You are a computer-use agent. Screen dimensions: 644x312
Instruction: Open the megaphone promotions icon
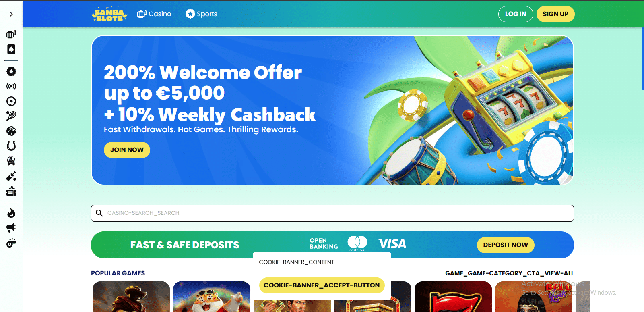(11, 228)
